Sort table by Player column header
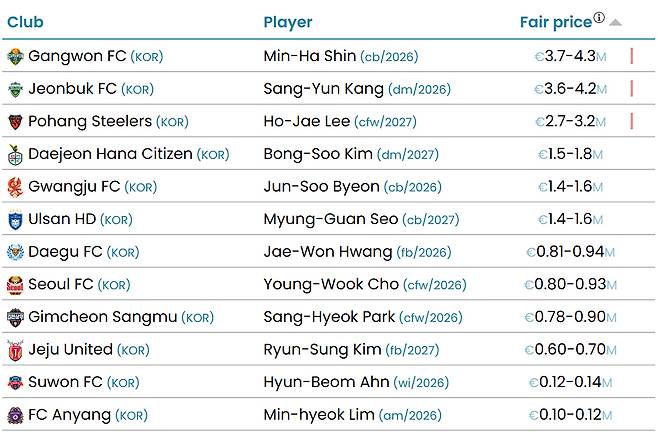The height and width of the screenshot is (436, 658). pos(288,22)
